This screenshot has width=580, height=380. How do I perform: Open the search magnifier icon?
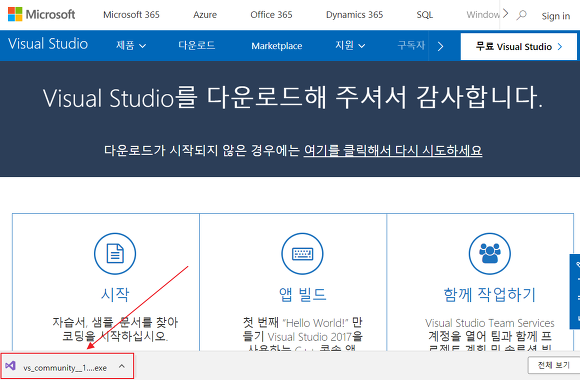[522, 15]
